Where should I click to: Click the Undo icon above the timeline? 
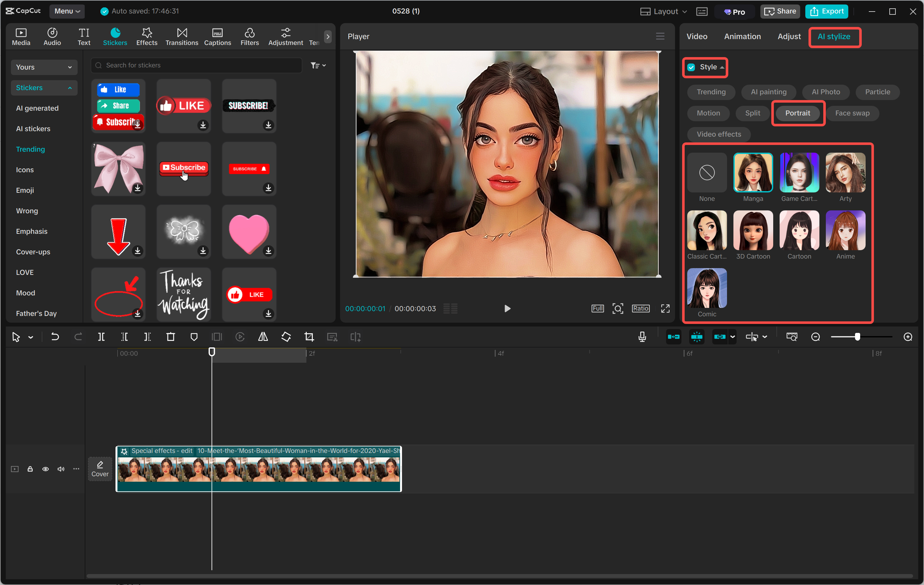(55, 337)
